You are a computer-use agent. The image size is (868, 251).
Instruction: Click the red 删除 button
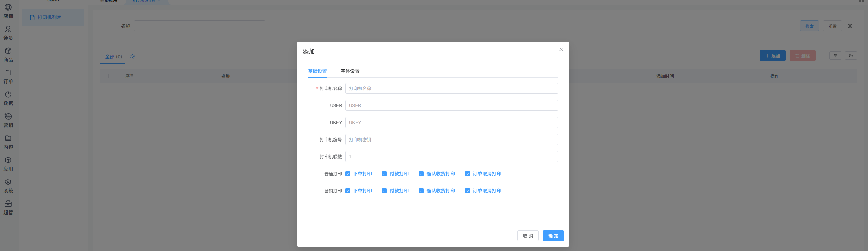click(x=803, y=56)
